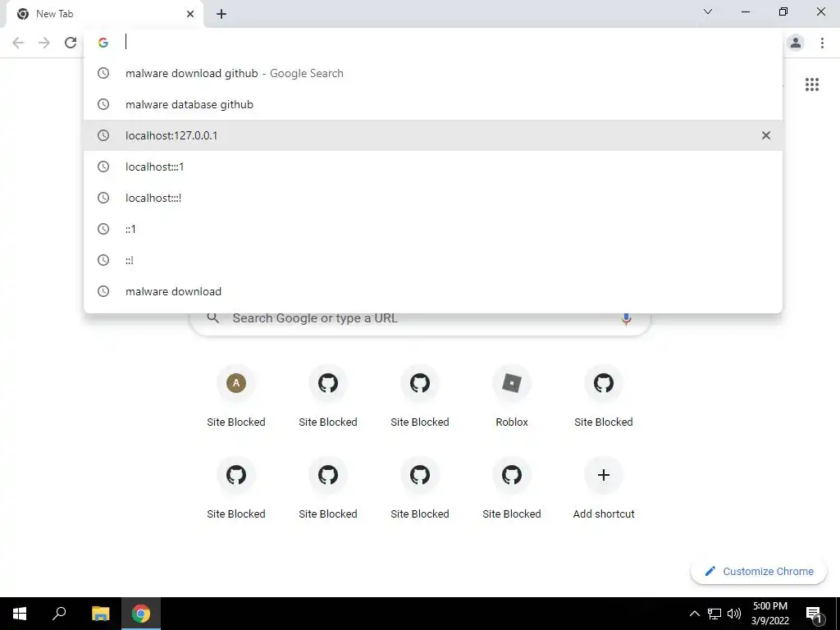Screen dimensions: 840x630
Task: Click the magnifier icon in the Google search box
Action: 213,318
